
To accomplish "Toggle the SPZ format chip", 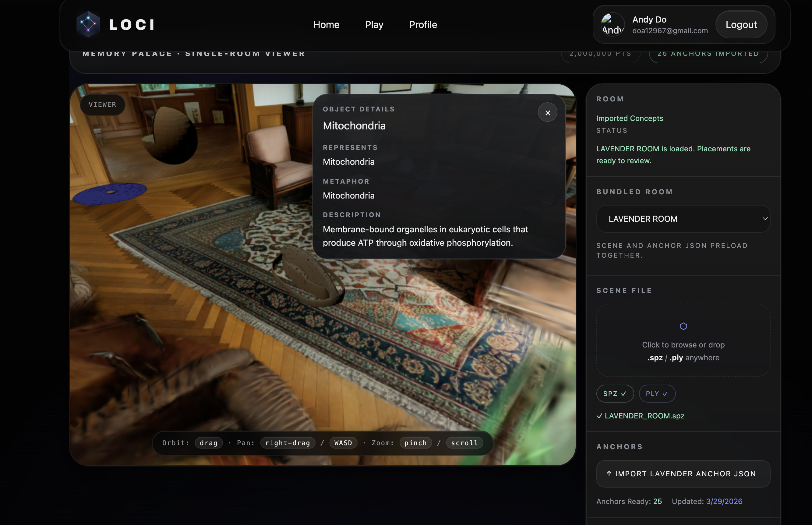I will [615, 393].
